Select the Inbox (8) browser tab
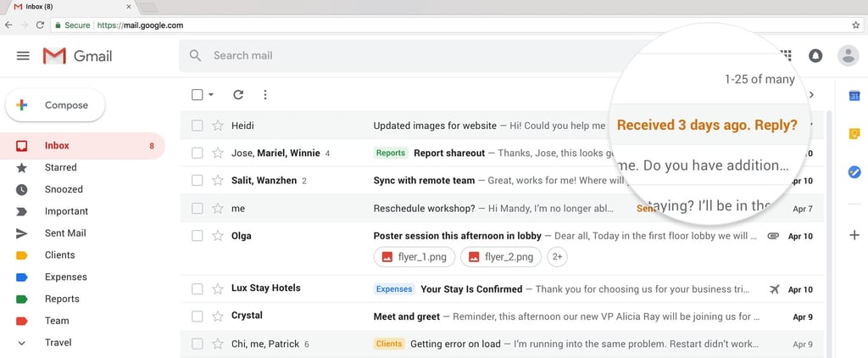Screen dimensions: 868x358 click(x=72, y=7)
